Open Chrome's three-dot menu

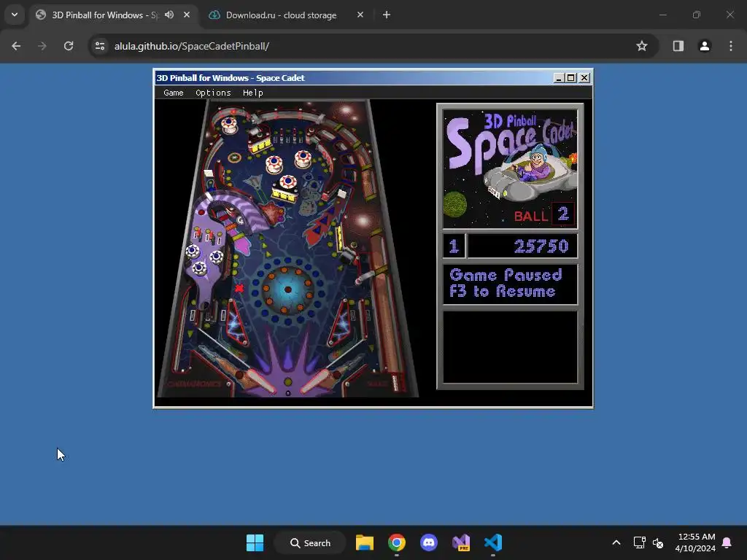click(x=731, y=46)
